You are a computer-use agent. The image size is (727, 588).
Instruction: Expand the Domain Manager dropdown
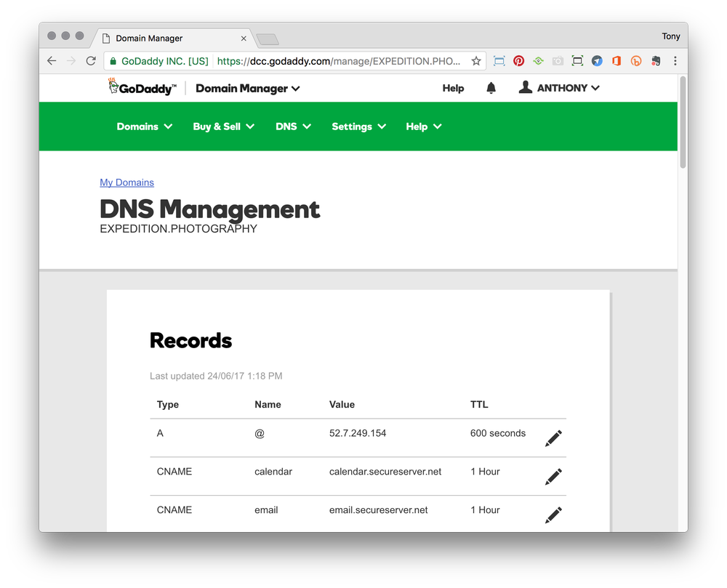pos(248,88)
